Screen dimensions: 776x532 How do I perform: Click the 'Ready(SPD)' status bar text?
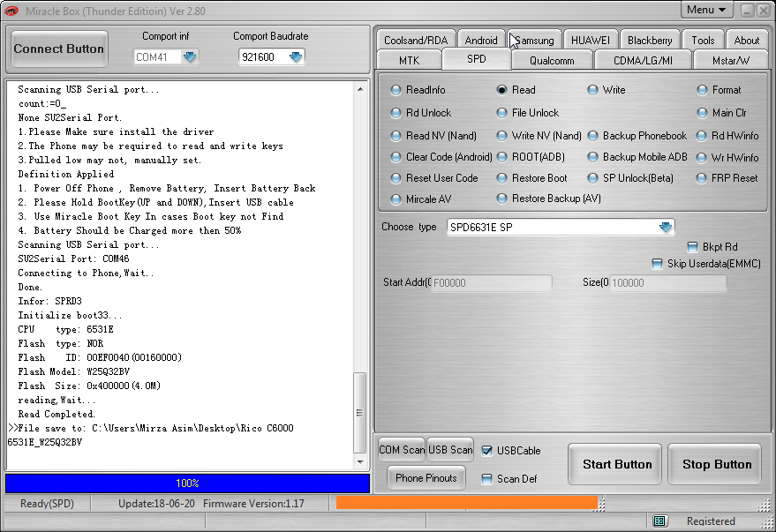(47, 503)
